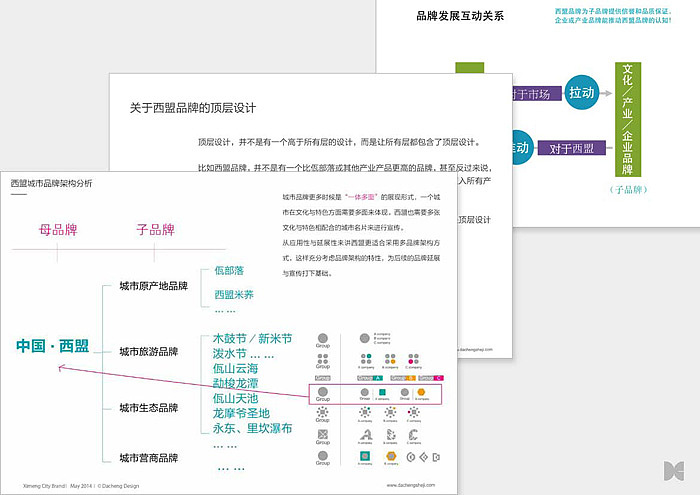Select the orange Group B bar

tap(403, 378)
